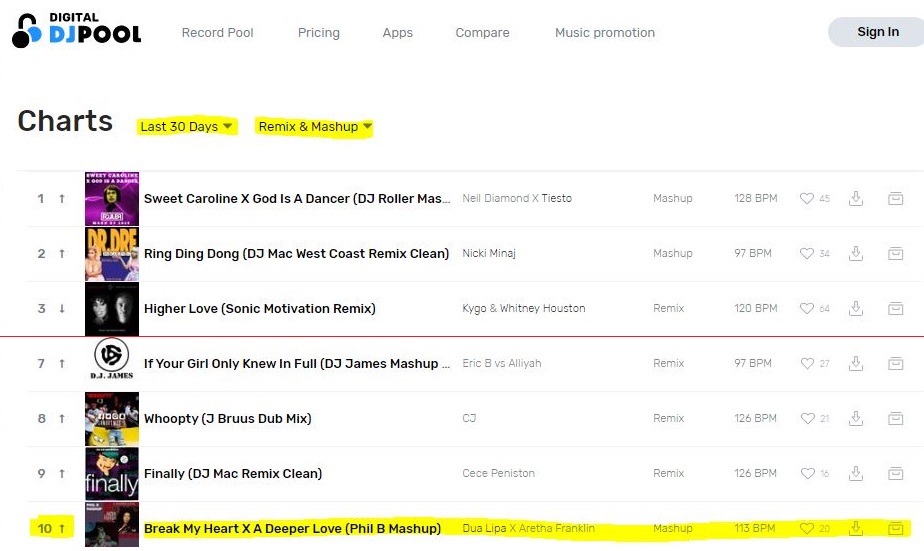Screen dimensions: 924x551
Task: Like Finally DJ Mac Remix Clean
Action: coord(807,473)
